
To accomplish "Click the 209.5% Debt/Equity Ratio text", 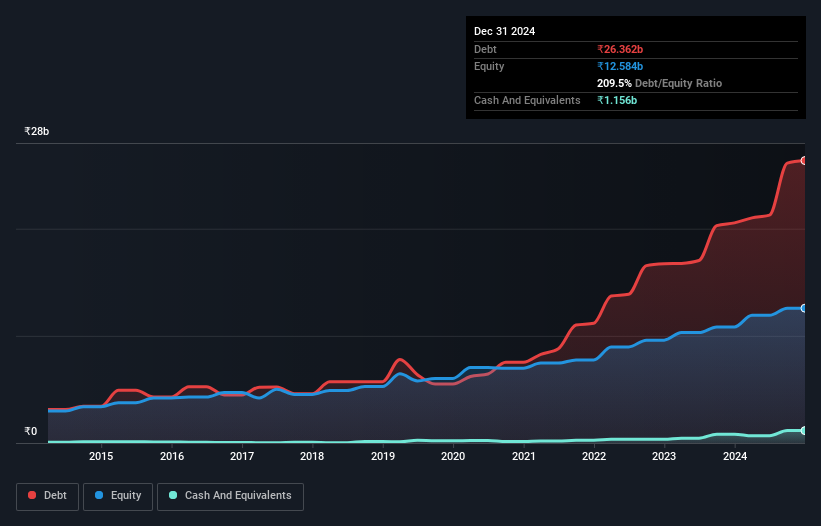I will pos(659,83).
